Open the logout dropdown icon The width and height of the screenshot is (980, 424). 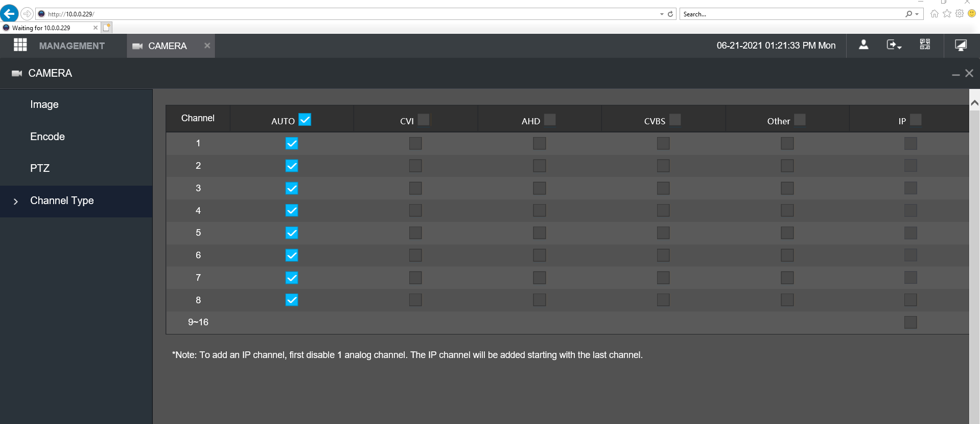pos(894,45)
